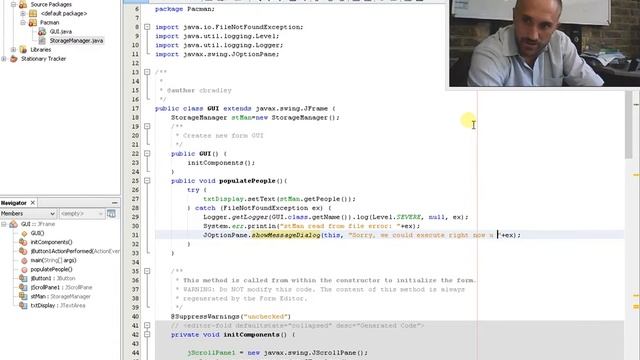This screenshot has height=360, width=640.
Task: Click the <default package> icon
Action: coord(33,13)
